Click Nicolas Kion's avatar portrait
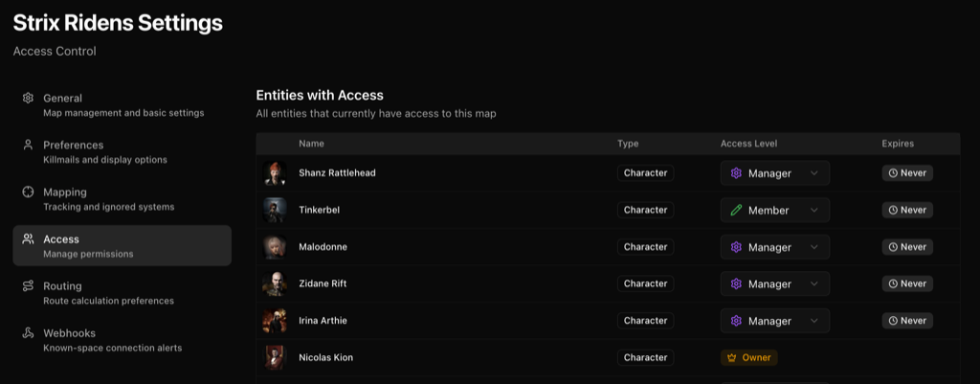This screenshot has height=384, width=980. click(275, 358)
